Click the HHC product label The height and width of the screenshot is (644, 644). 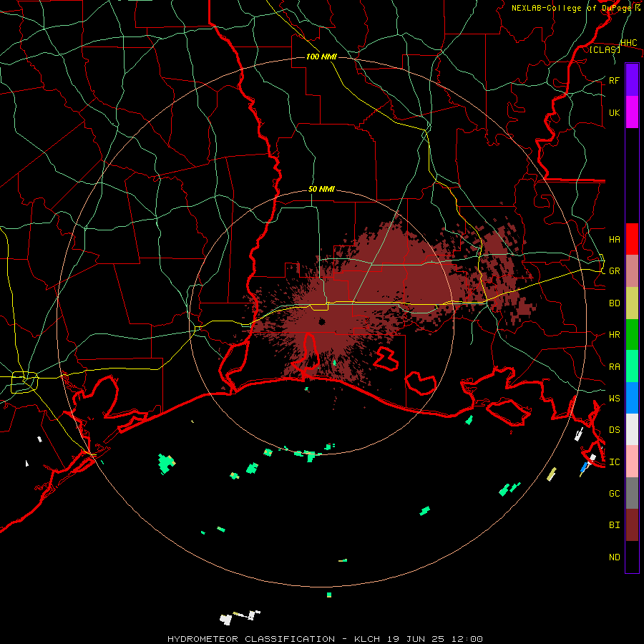coord(628,43)
